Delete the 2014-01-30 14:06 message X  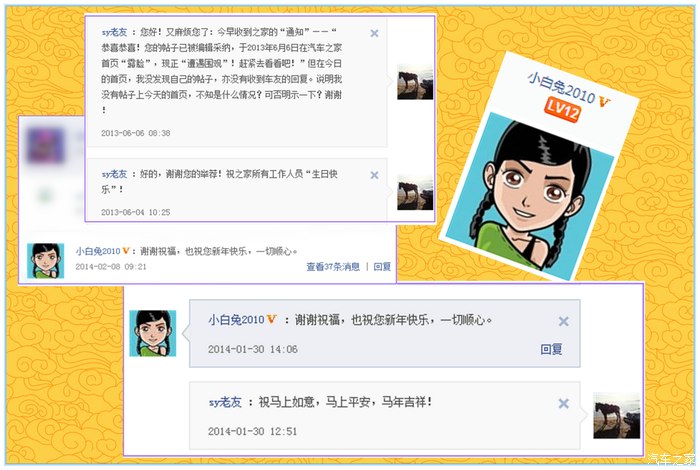[x=563, y=321]
